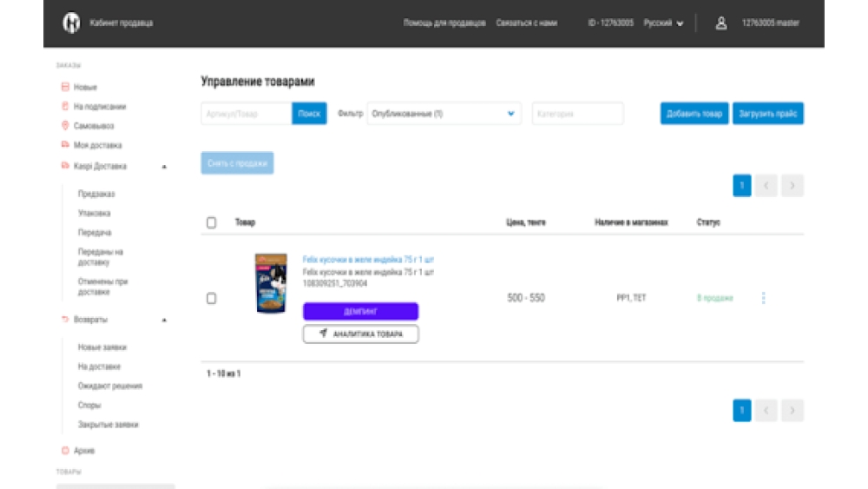Viewport: 868px width, 489px height.
Task: Open Помощь для продавцов link
Action: point(444,23)
